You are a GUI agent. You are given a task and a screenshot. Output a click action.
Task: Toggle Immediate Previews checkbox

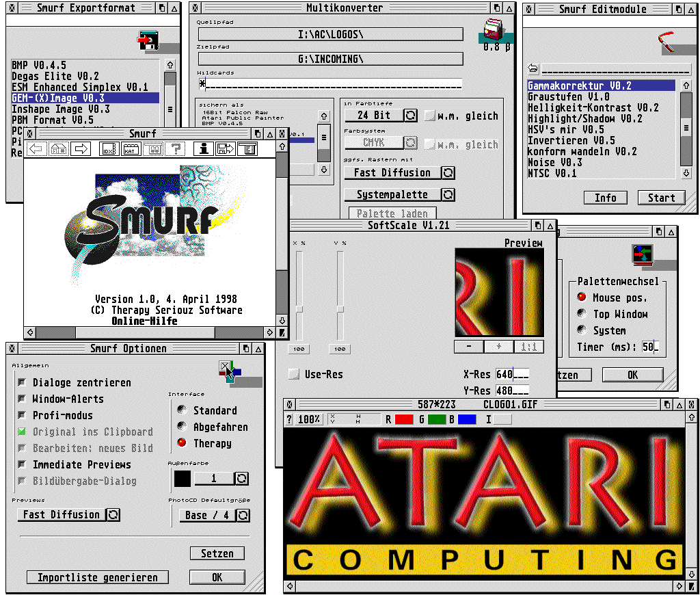click(21, 464)
